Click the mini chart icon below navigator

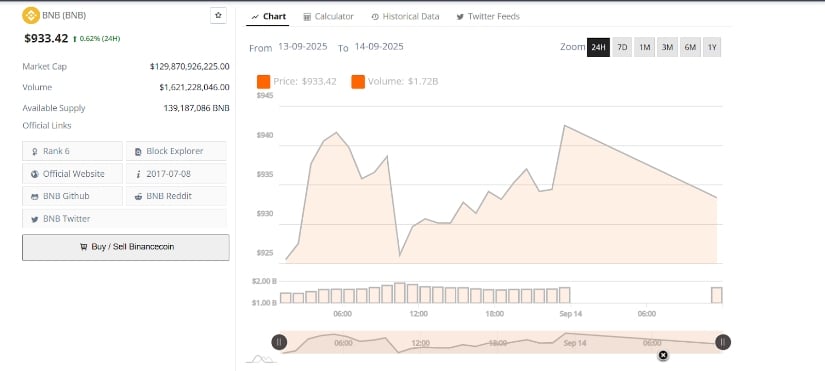[x=261, y=359]
